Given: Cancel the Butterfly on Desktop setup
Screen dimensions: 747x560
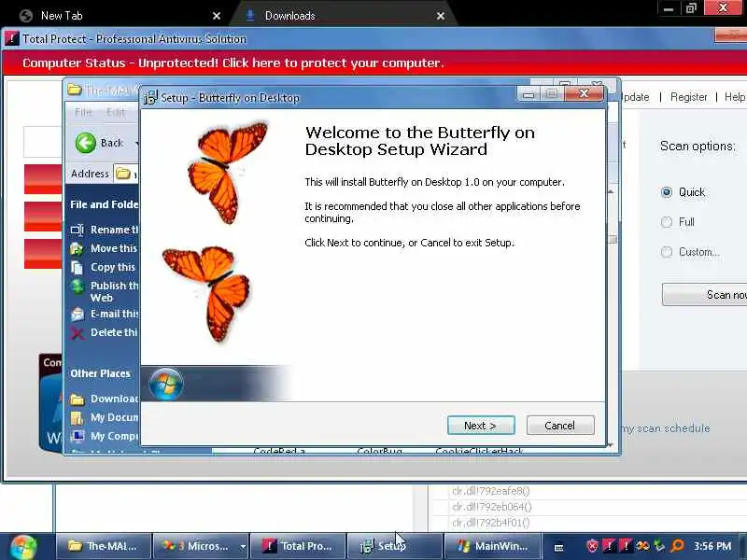Looking at the screenshot, I should (x=560, y=426).
